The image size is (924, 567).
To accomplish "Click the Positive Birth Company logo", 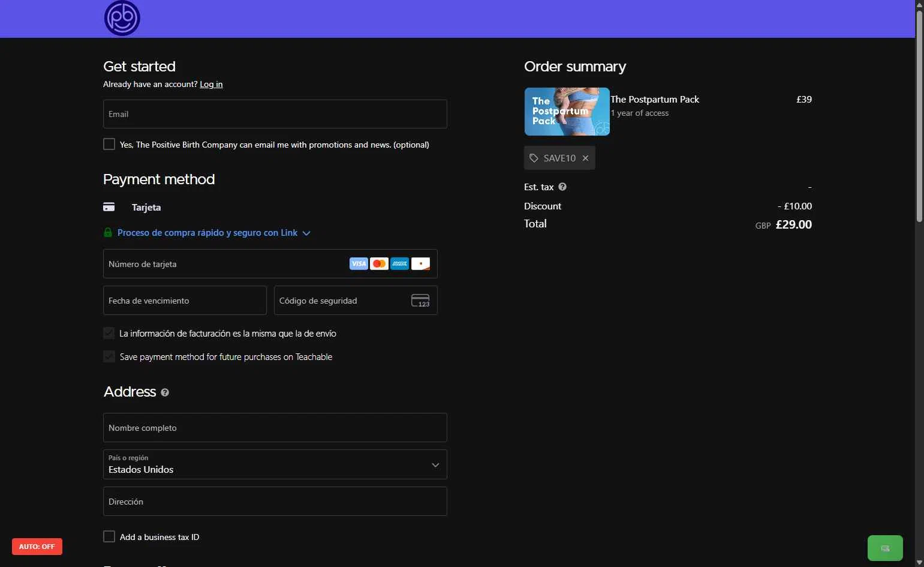I will tap(122, 18).
